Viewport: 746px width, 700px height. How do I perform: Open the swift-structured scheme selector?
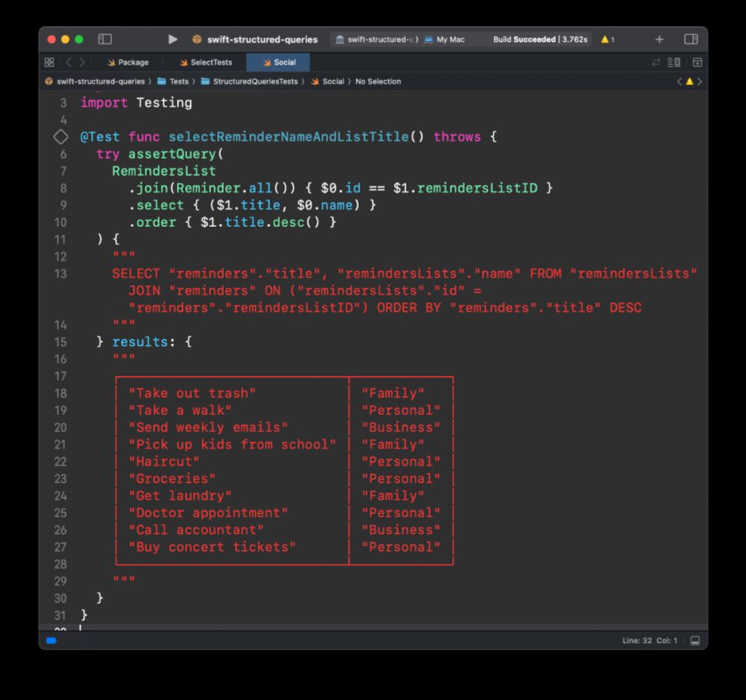point(376,40)
